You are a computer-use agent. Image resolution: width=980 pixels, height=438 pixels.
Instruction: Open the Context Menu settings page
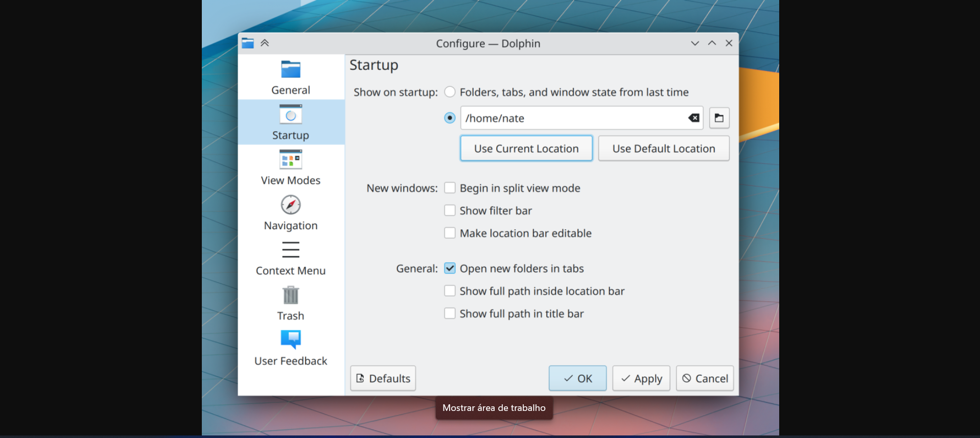coord(291,258)
